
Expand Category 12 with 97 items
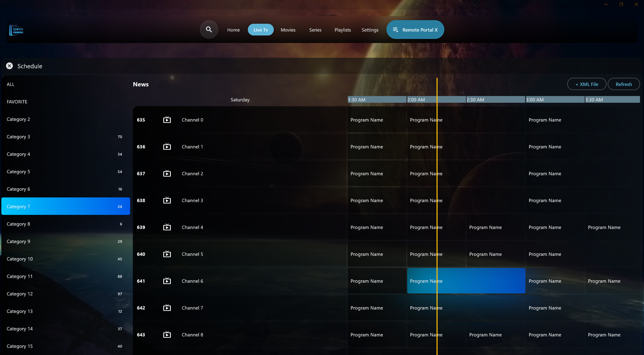tap(66, 293)
